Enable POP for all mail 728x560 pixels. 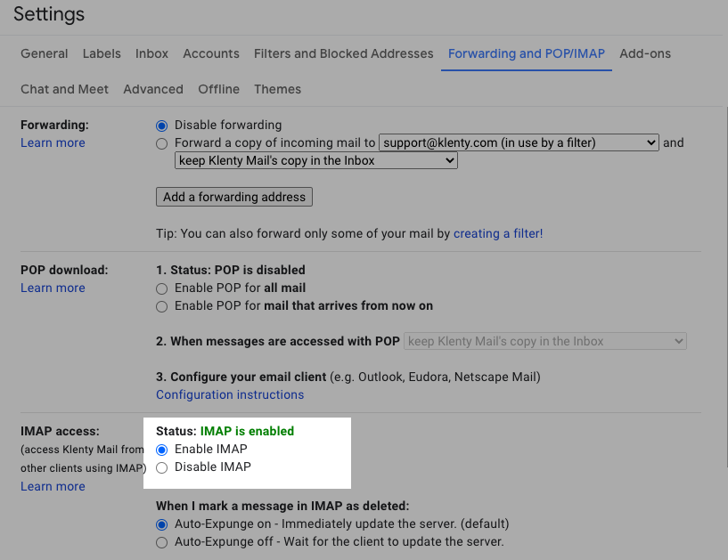[x=161, y=288]
